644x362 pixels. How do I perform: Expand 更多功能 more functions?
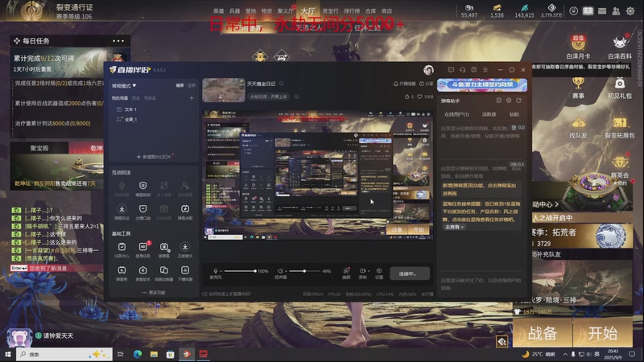click(154, 293)
